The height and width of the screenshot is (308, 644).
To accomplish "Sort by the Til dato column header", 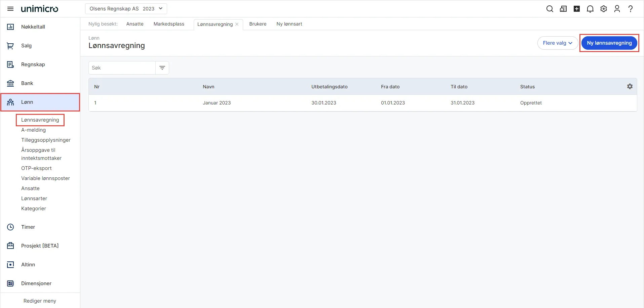I will click(459, 87).
